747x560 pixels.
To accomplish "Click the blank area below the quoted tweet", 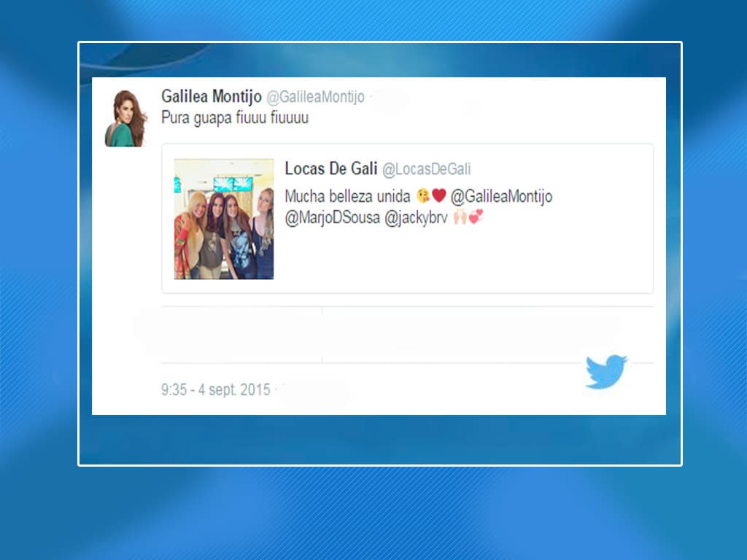I will coord(407,335).
